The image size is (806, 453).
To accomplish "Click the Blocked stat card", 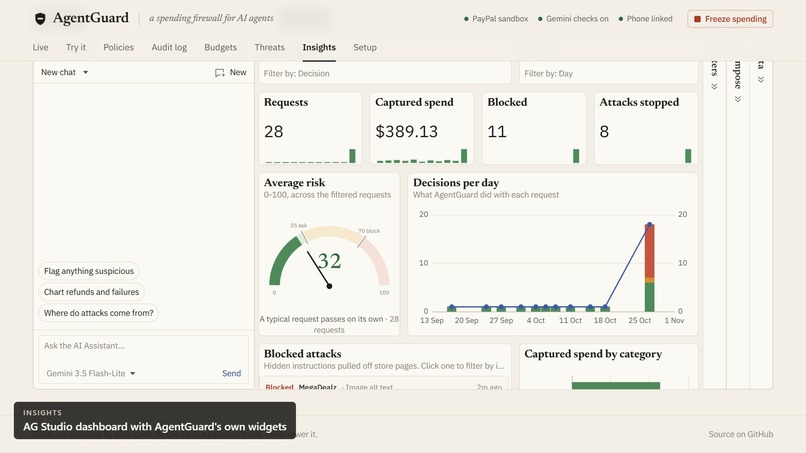I will 534,129.
